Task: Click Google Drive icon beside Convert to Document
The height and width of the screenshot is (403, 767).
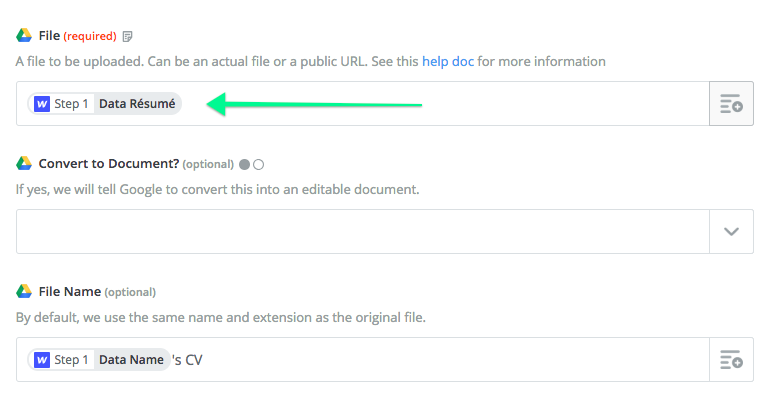Action: 24,163
